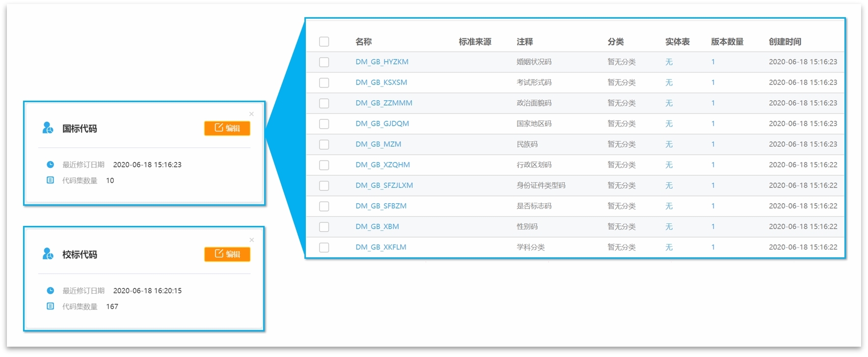Click the 行政区划码 annotation cell
The image size is (868, 357).
534,165
